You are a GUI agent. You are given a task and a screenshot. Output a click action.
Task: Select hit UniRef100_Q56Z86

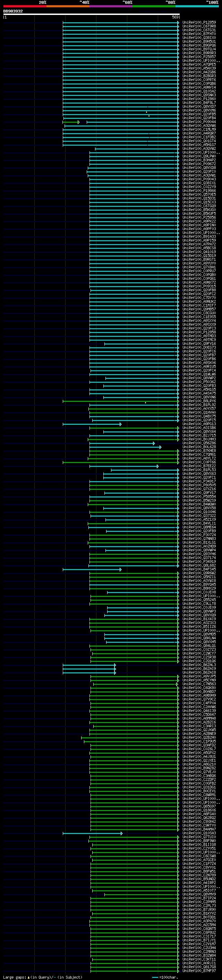(x=199, y=443)
